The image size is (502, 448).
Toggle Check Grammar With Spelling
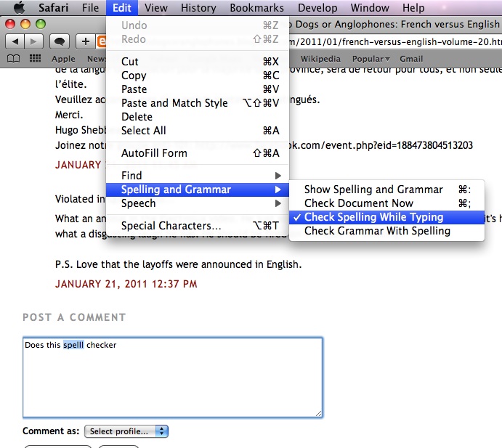point(386,231)
